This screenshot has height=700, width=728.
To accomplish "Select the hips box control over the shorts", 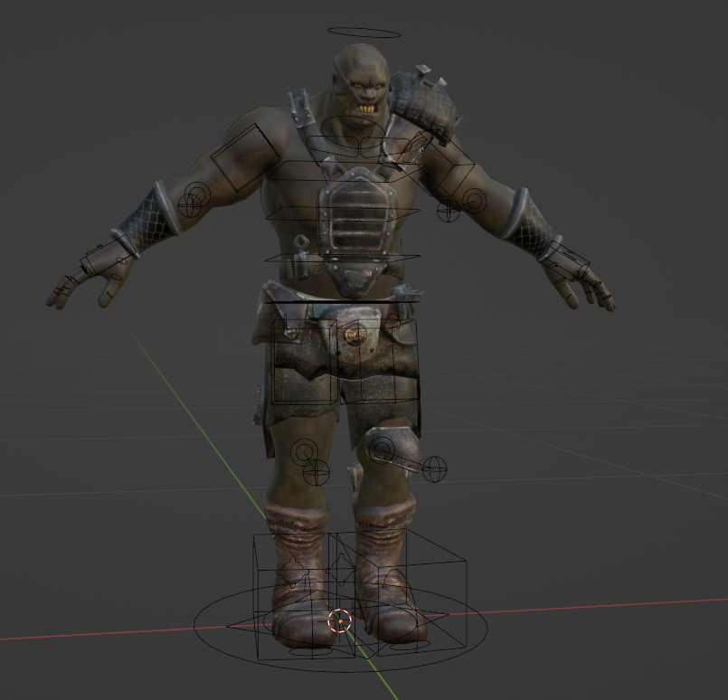I will pos(344,362).
